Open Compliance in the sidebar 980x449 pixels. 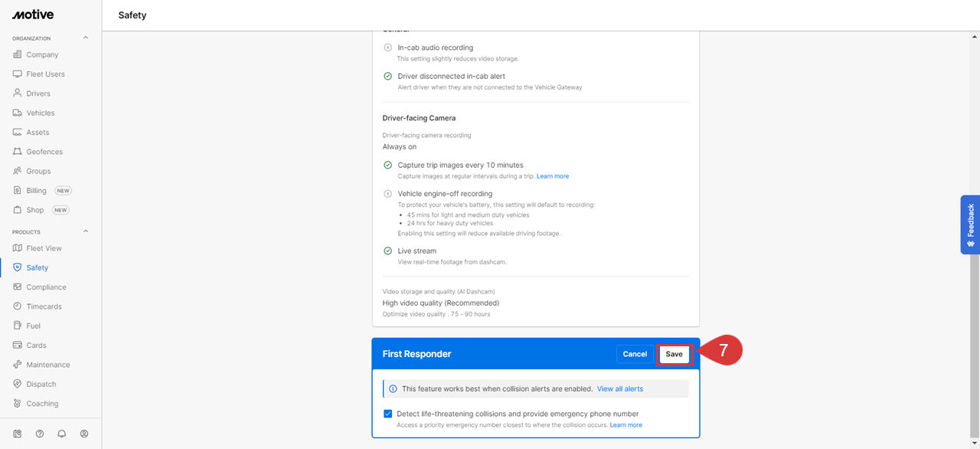click(46, 287)
